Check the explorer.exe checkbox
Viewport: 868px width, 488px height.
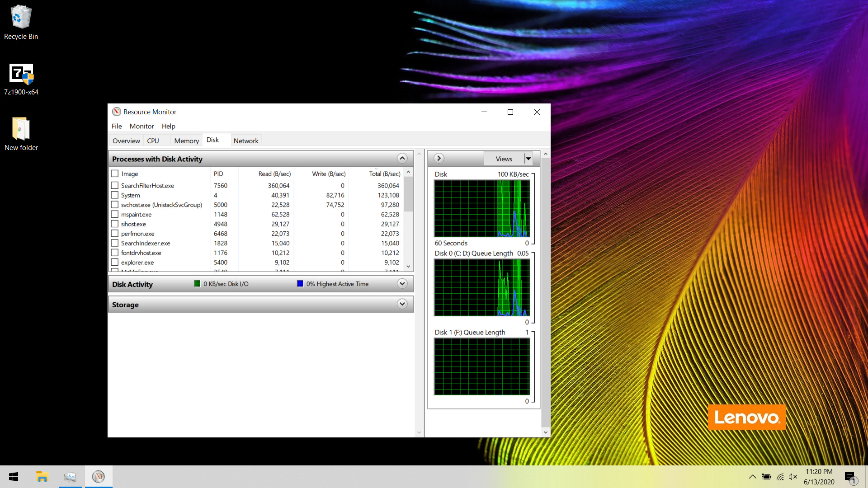click(115, 262)
